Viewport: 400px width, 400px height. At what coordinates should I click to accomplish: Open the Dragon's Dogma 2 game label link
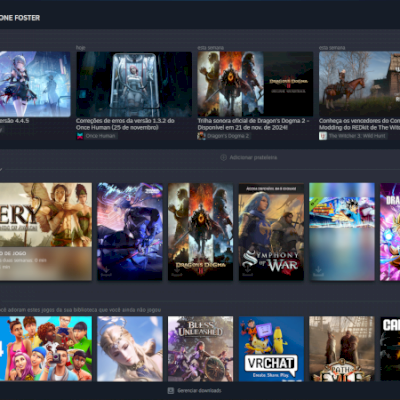228,136
